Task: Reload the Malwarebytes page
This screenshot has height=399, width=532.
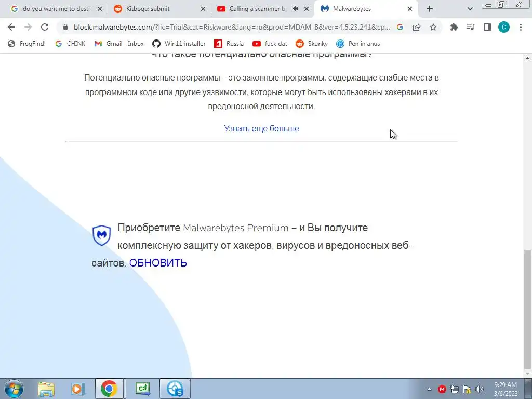Action: 45,27
